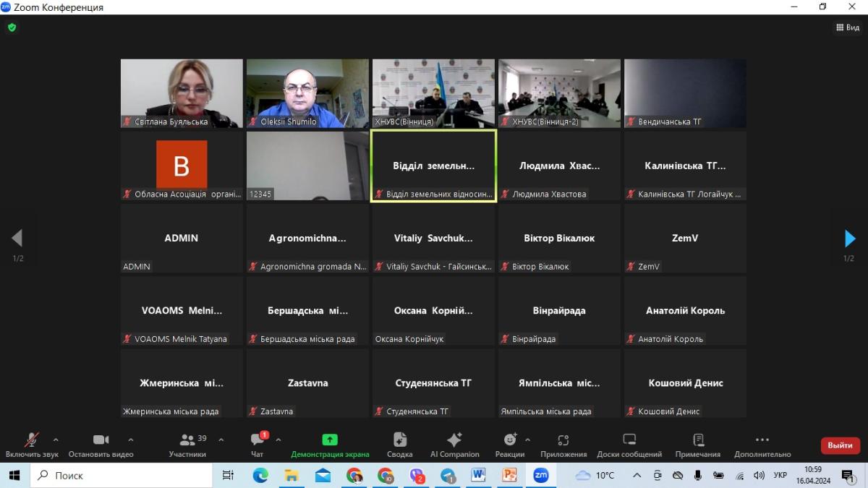
Task: Click the Zoom taskbar icon
Action: [x=540, y=475]
